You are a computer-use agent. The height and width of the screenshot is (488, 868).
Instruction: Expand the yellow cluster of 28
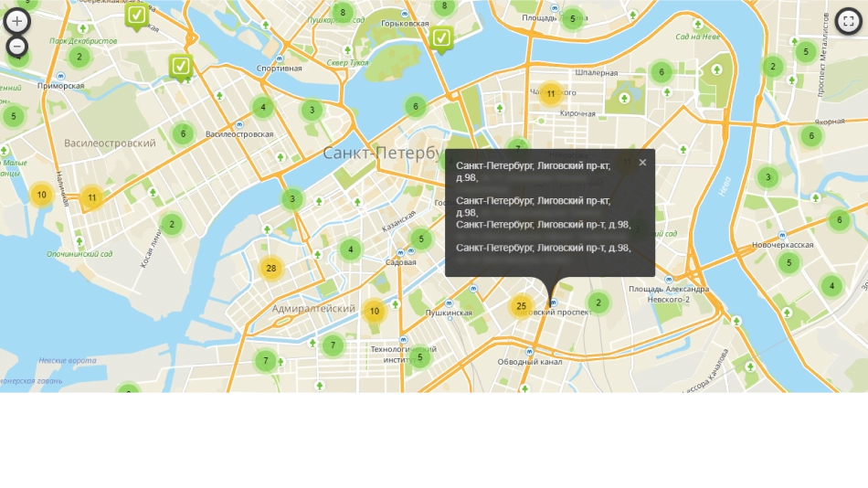[x=270, y=268]
